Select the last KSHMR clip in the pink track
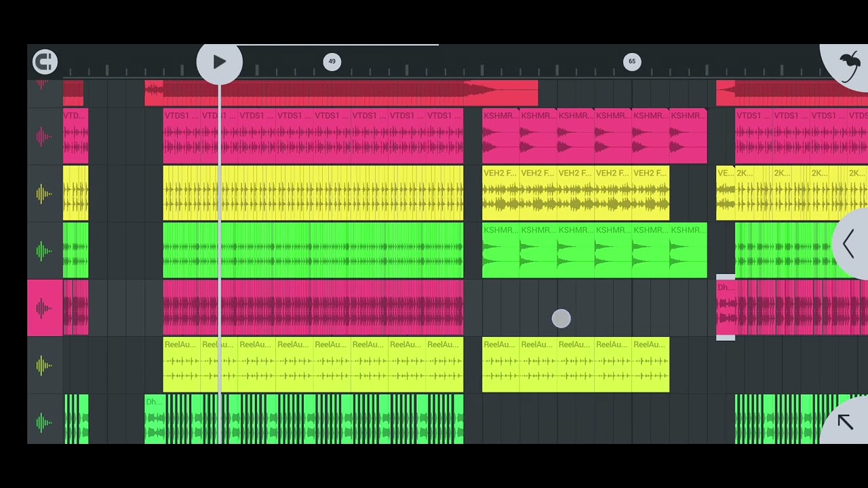 pos(688,136)
